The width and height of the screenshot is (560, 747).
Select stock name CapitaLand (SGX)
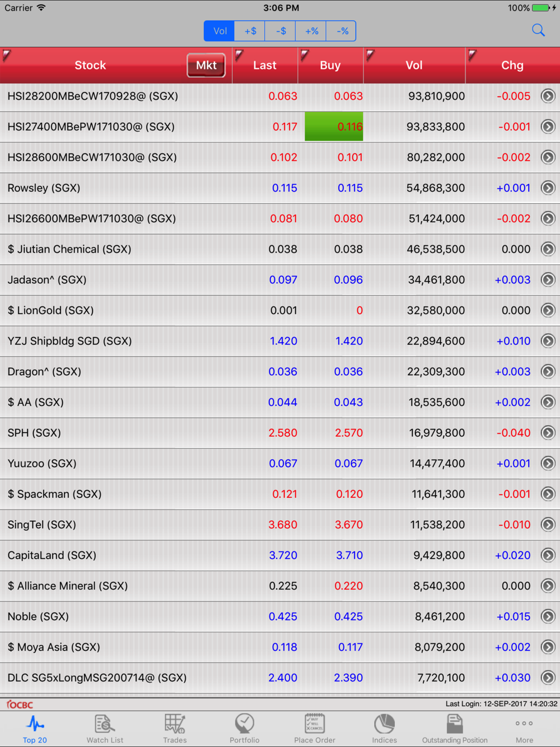52,555
